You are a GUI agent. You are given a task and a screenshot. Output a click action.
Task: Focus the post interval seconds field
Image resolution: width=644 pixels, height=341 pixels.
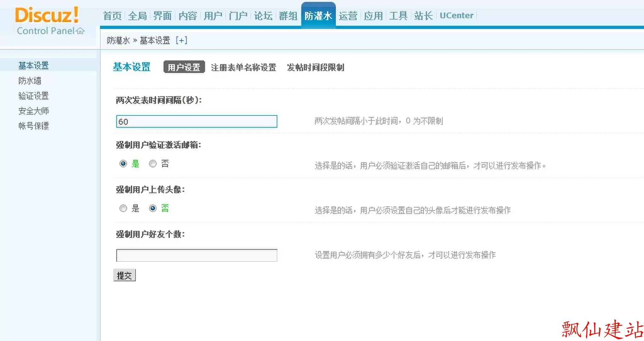(x=197, y=121)
